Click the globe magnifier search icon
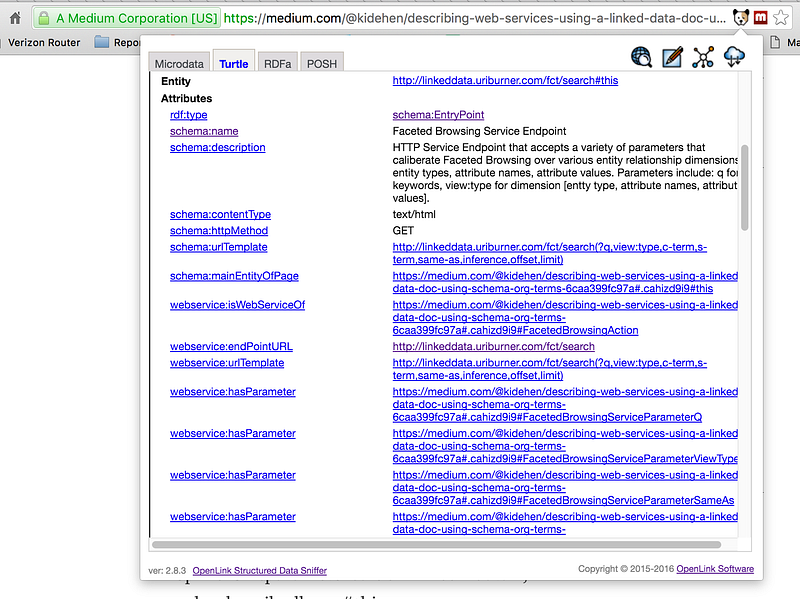Screen dimensions: 800x599 [641, 57]
